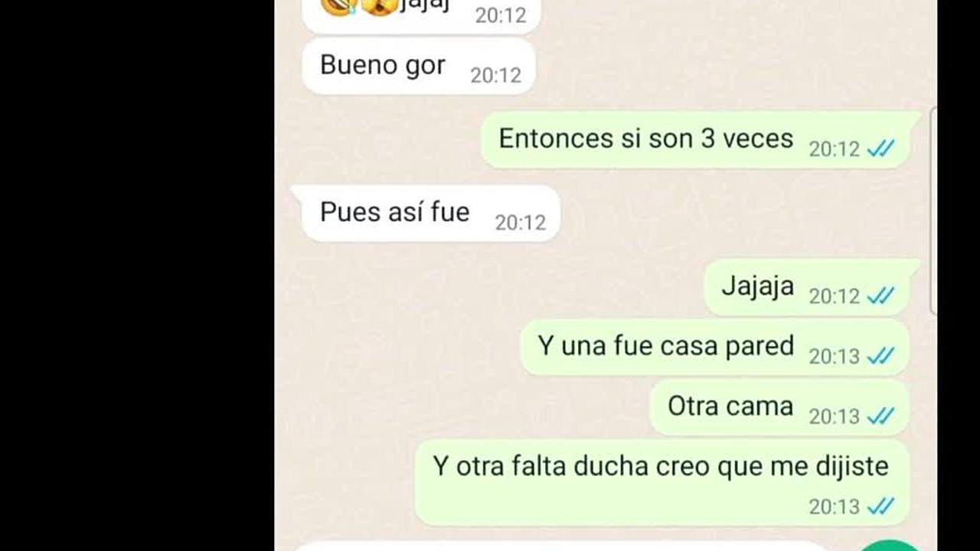Click the second emoji before 'jajaj'
The image size is (980, 551).
(379, 6)
